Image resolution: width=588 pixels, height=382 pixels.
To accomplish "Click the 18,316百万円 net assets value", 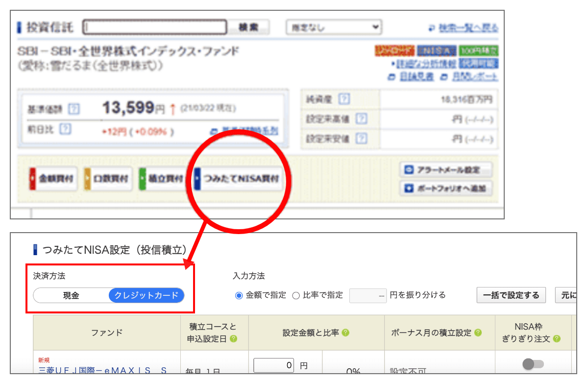I will coord(466,99).
